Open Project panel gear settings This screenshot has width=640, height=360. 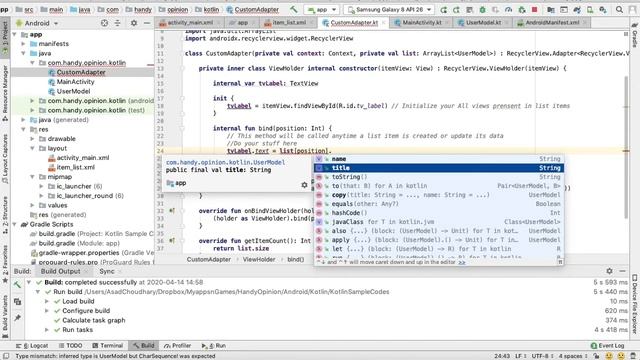(134, 23)
